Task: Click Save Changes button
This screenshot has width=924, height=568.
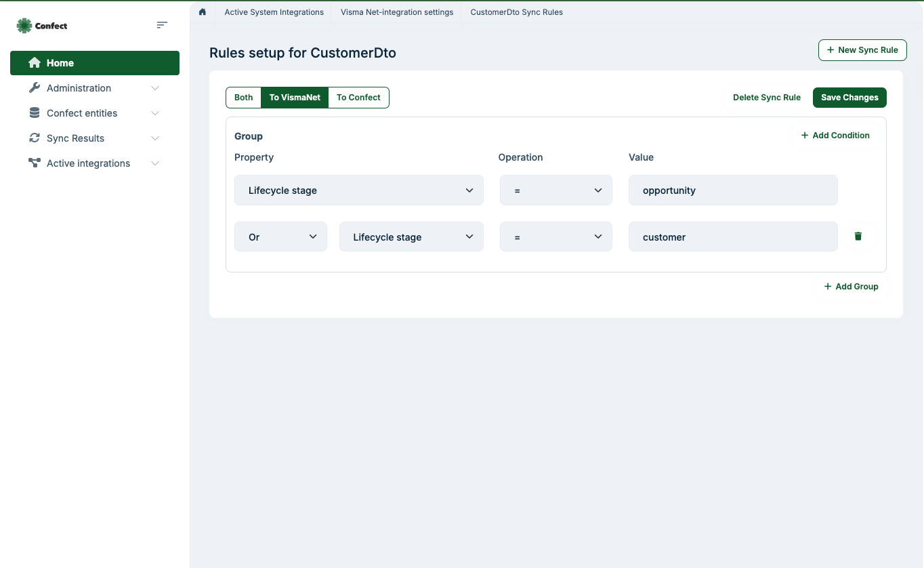Action: [x=849, y=98]
